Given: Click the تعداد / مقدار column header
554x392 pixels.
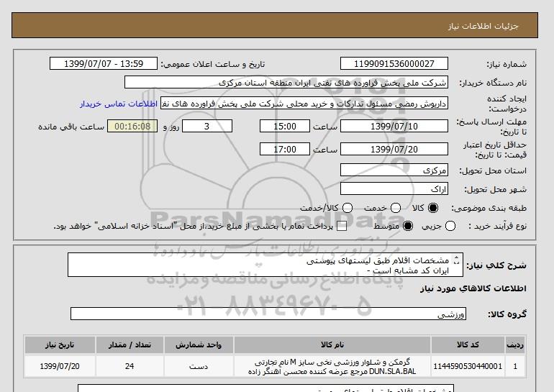Looking at the screenshot, I should tap(130, 345).
